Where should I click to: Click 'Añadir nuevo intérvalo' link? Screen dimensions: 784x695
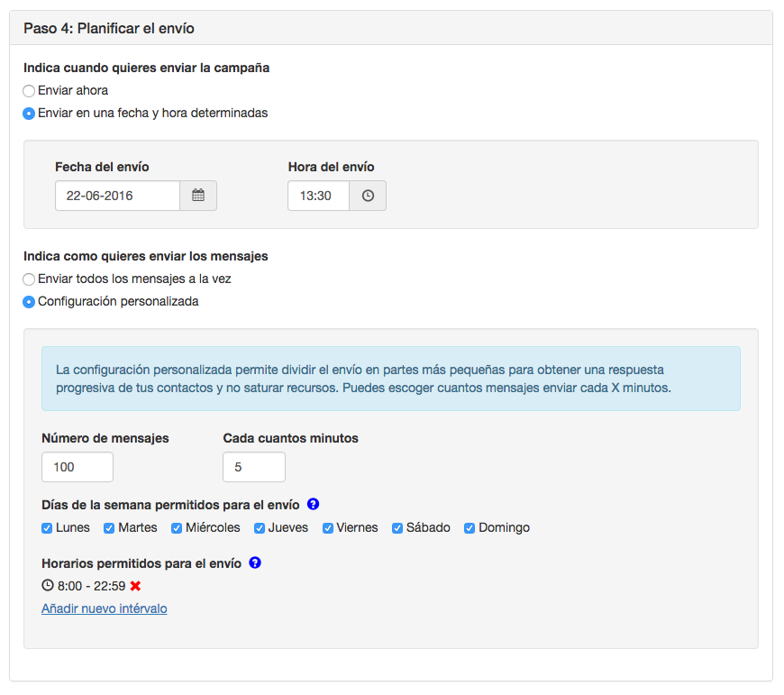click(105, 608)
